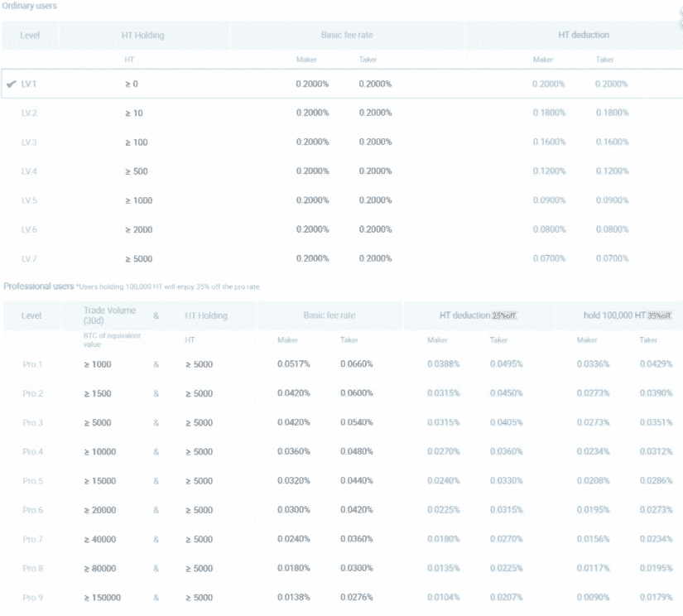Click the checkmark icon beside LV 1

(x=11, y=84)
